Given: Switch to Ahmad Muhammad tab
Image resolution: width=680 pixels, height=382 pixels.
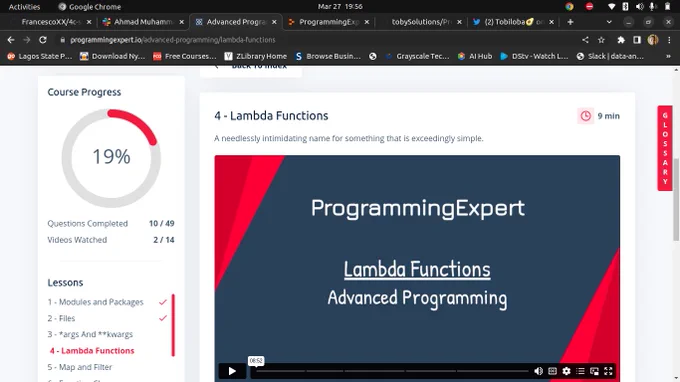Looking at the screenshot, I should (143, 22).
